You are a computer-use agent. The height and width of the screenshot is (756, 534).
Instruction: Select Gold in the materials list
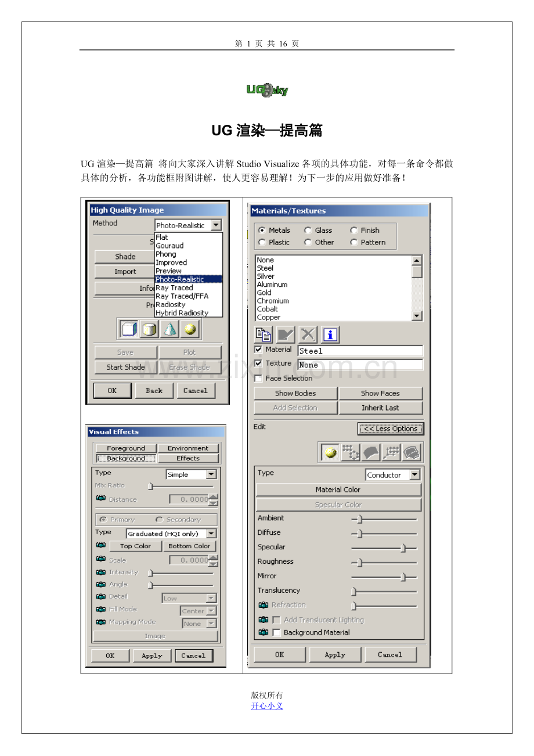pyautogui.click(x=264, y=293)
